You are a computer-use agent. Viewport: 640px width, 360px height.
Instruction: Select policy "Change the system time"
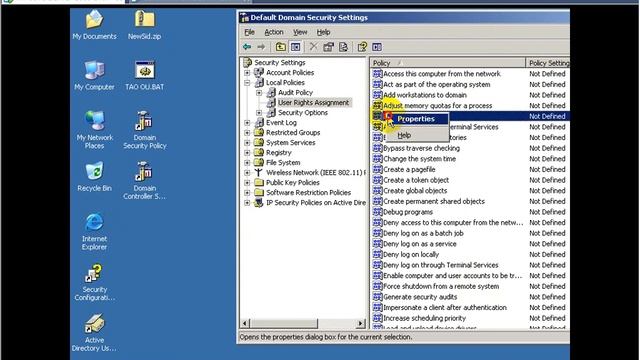point(419,159)
